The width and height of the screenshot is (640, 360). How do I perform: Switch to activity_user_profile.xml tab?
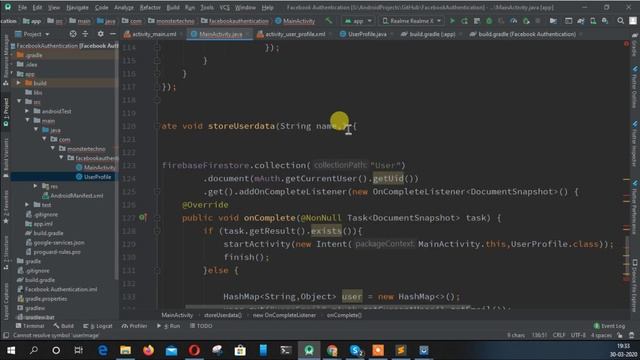click(x=291, y=34)
